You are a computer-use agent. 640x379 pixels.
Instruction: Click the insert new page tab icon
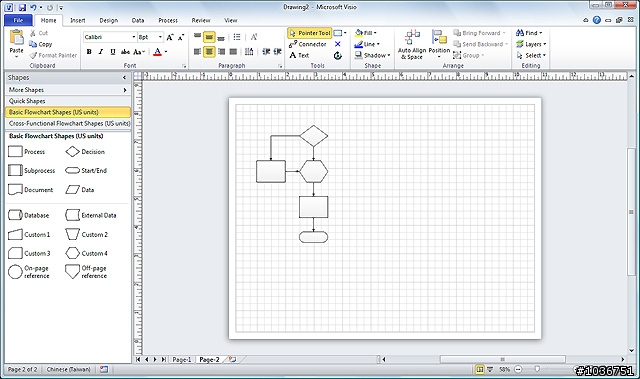(233, 359)
